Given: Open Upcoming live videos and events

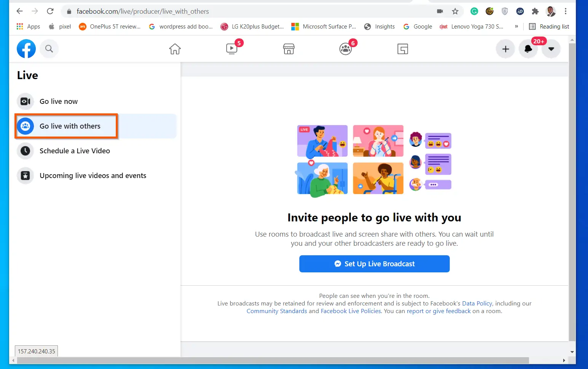Looking at the screenshot, I should (96, 175).
